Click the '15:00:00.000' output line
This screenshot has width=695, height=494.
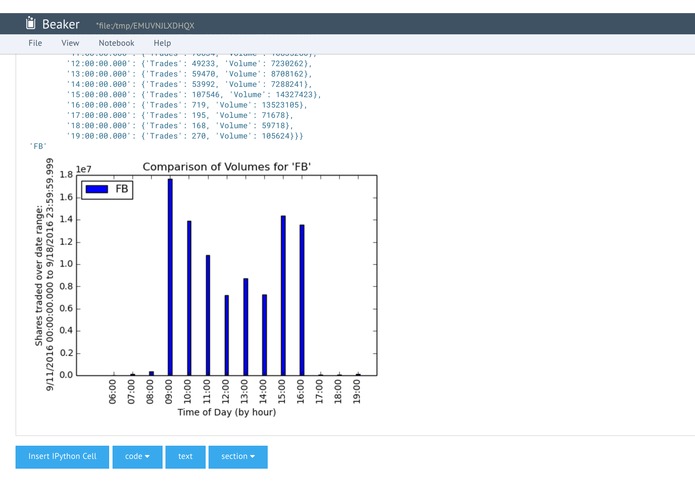[194, 94]
